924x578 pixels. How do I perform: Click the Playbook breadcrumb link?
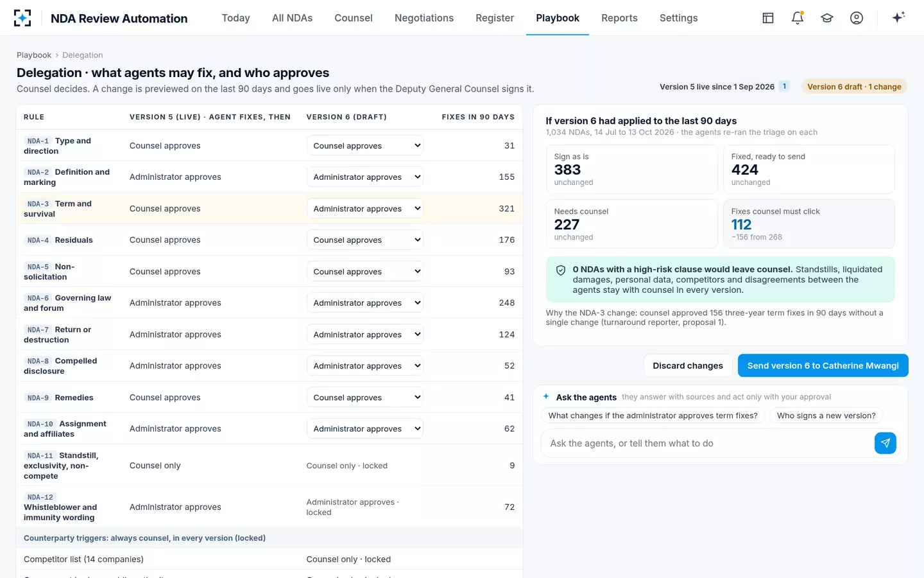pyautogui.click(x=34, y=55)
